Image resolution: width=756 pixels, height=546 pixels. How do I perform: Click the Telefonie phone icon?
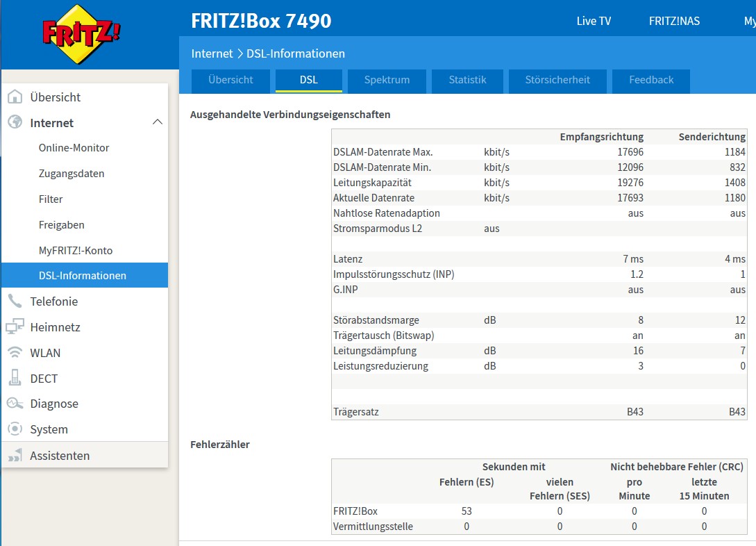pyautogui.click(x=15, y=301)
